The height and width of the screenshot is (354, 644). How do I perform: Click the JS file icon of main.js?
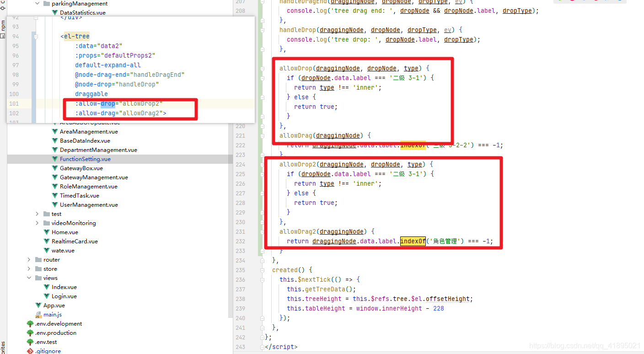[x=38, y=315]
